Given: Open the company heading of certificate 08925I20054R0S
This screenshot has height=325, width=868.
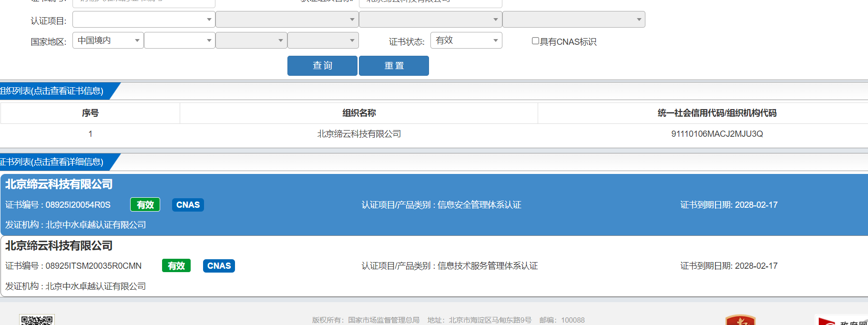Looking at the screenshot, I should (59, 184).
